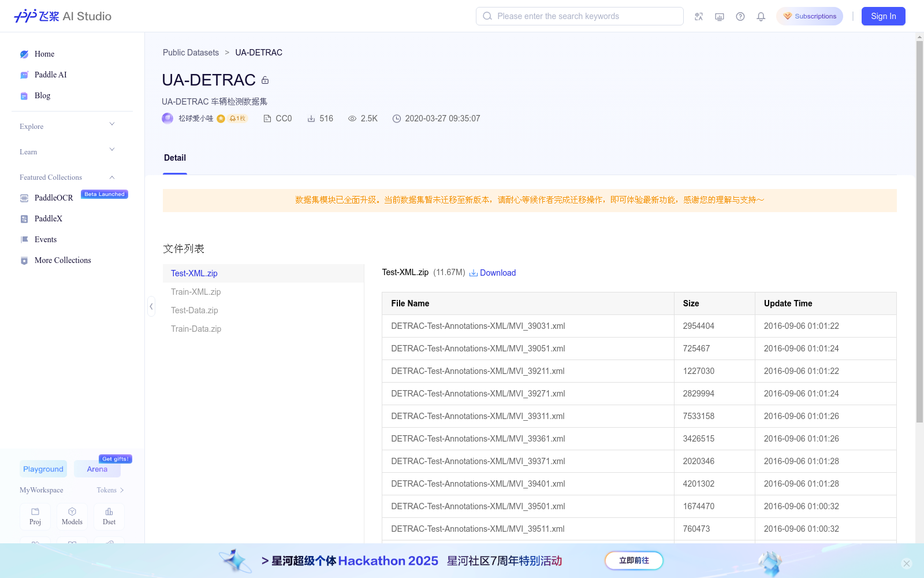The image size is (924, 578).
Task: Click the Size column header
Action: pos(714,303)
